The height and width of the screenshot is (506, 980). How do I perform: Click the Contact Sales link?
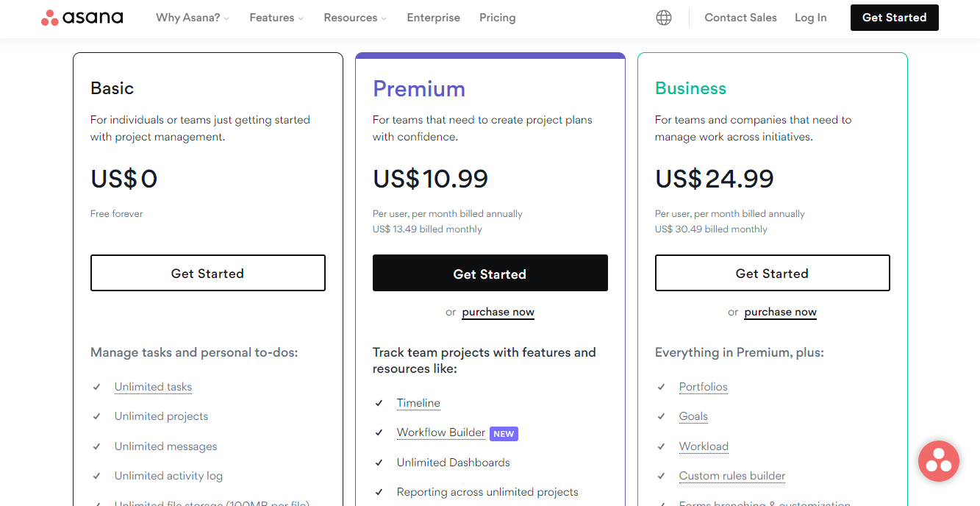[740, 18]
